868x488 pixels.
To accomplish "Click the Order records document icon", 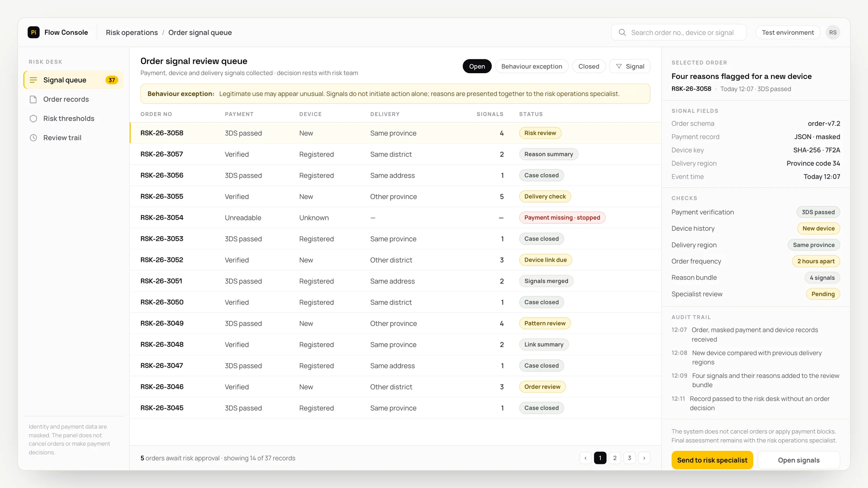I will point(33,99).
